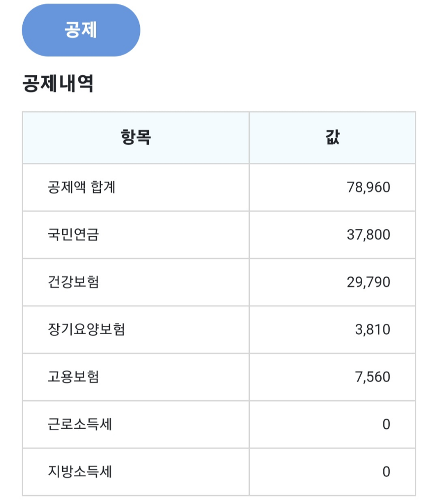Image resolution: width=438 pixels, height=504 pixels.
Task: Select the 78,960 total deduction value
Action: pyautogui.click(x=368, y=188)
